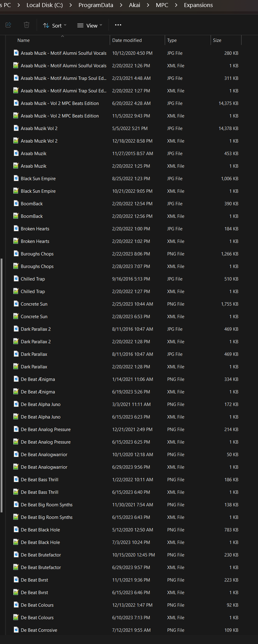Sort by the Type column header
Screen dimensions: 258x644
[172, 40]
